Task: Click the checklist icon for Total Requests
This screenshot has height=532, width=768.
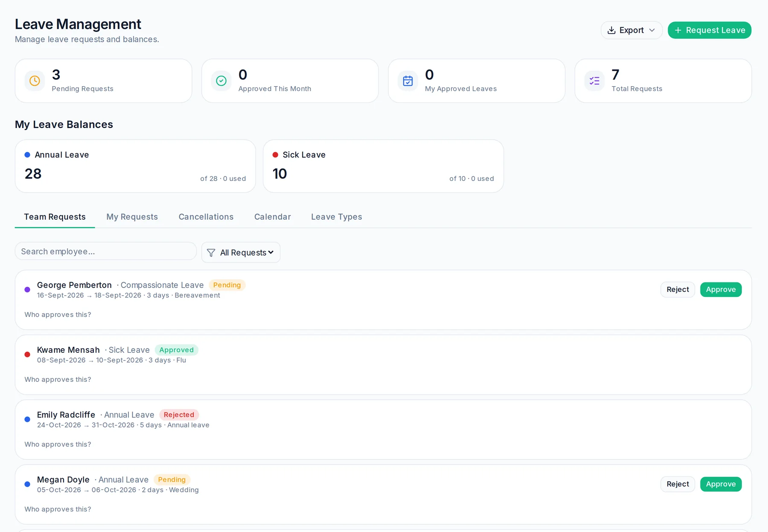Action: click(594, 81)
